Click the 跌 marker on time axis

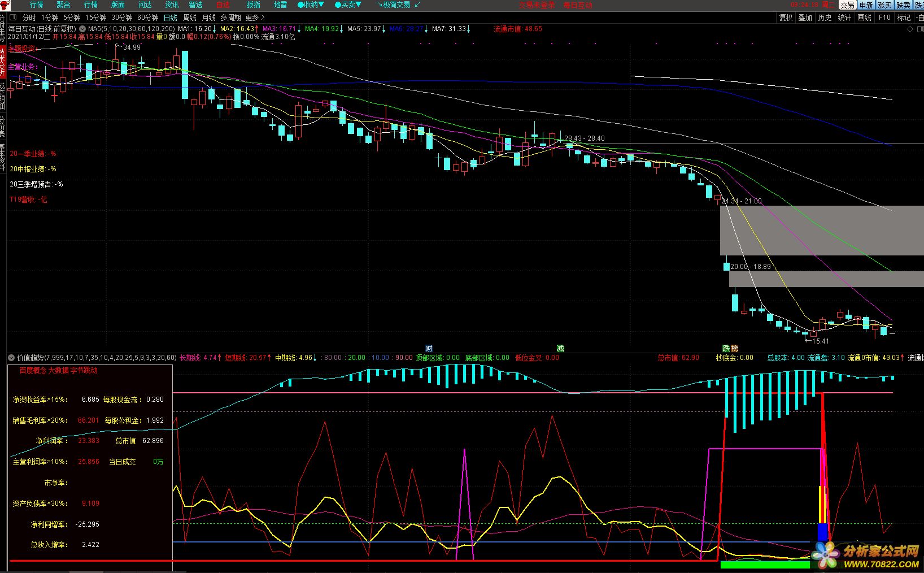tap(726, 348)
